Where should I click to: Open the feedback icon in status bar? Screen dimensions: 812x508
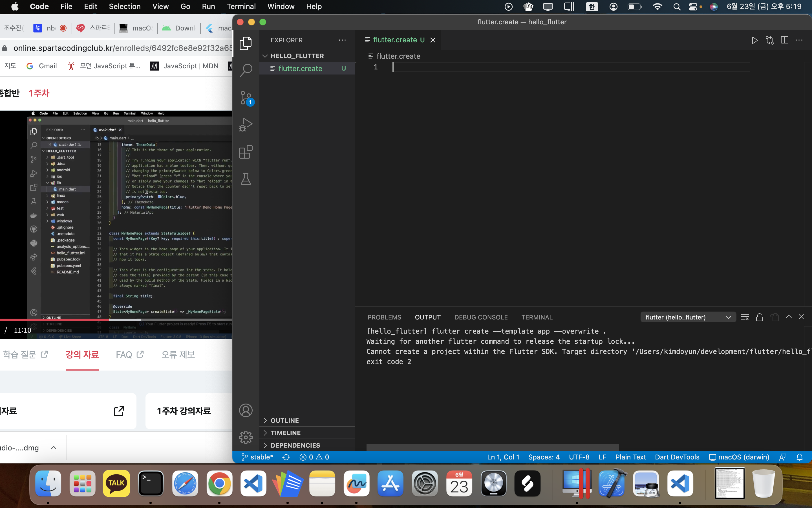coord(783,457)
